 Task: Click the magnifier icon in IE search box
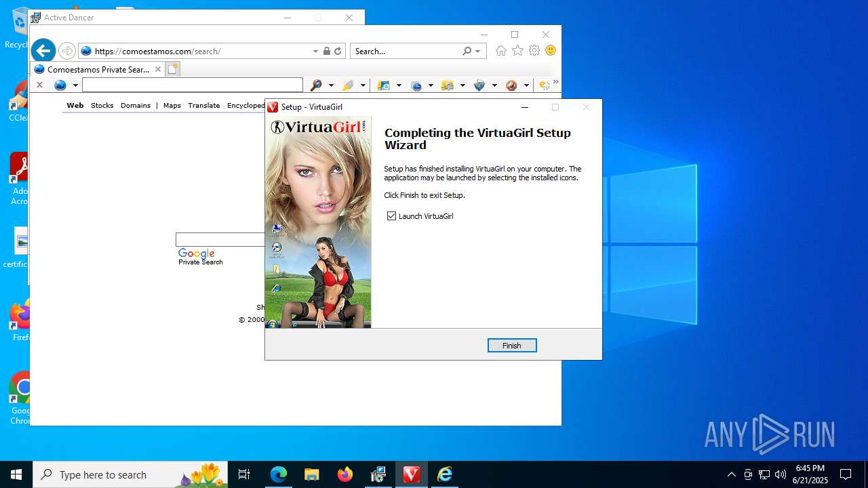pyautogui.click(x=467, y=51)
